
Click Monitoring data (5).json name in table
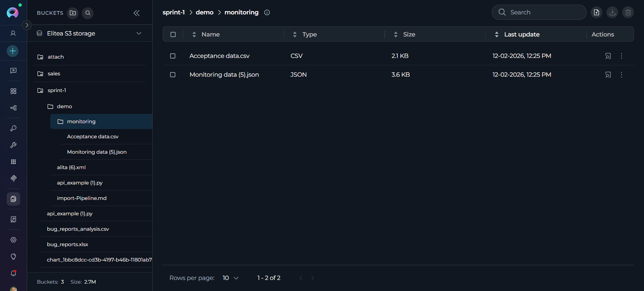(x=224, y=75)
